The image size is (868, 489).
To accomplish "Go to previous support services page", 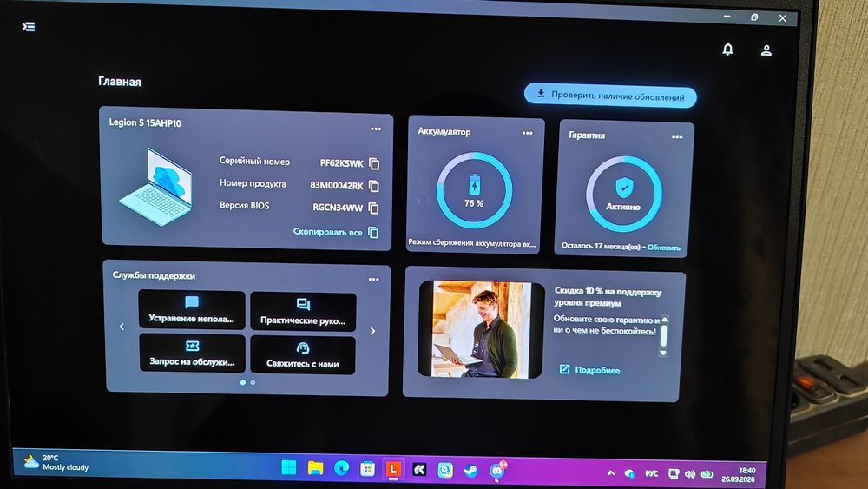I will point(122,327).
